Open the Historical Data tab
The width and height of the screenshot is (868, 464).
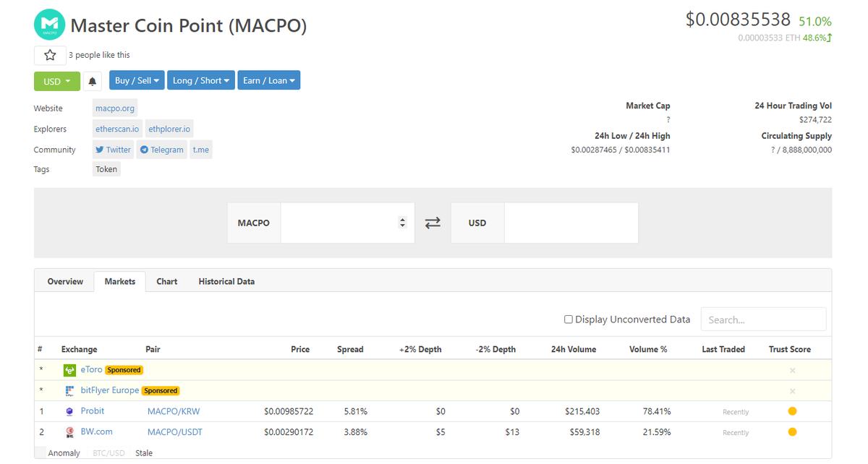(226, 281)
